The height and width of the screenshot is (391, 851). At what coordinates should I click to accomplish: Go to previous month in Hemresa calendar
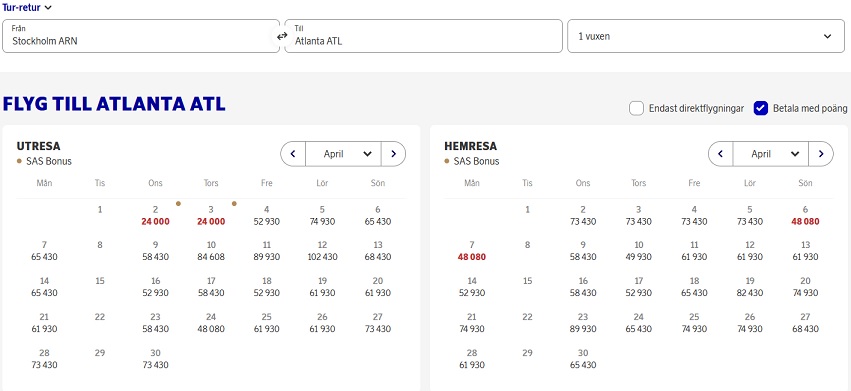point(721,154)
